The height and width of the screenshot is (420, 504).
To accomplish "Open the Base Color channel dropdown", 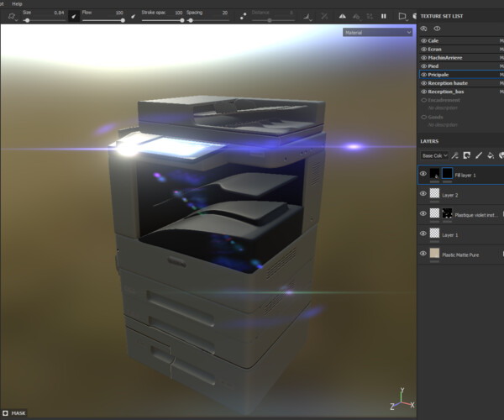I will (x=434, y=155).
